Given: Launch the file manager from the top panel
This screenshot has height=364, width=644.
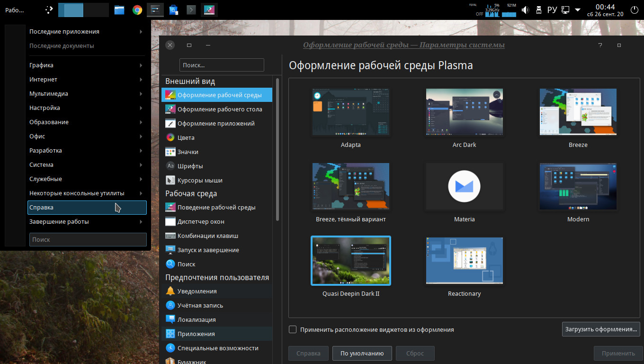Looking at the screenshot, I should [x=119, y=9].
